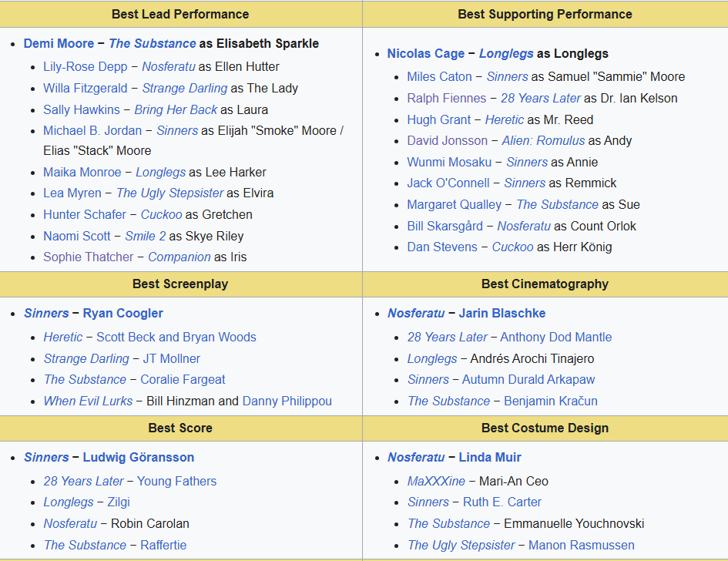
Task: Click the Michael B. Jordan link
Action: pyautogui.click(x=92, y=131)
